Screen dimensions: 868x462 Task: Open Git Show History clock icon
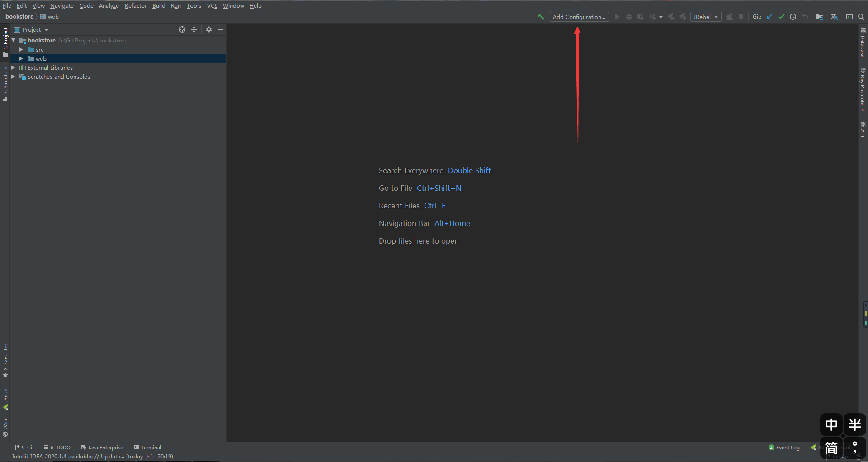[x=793, y=17]
